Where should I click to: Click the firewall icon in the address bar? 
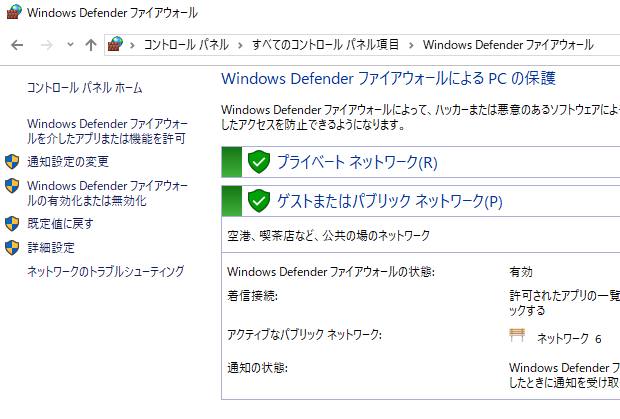pos(116,45)
